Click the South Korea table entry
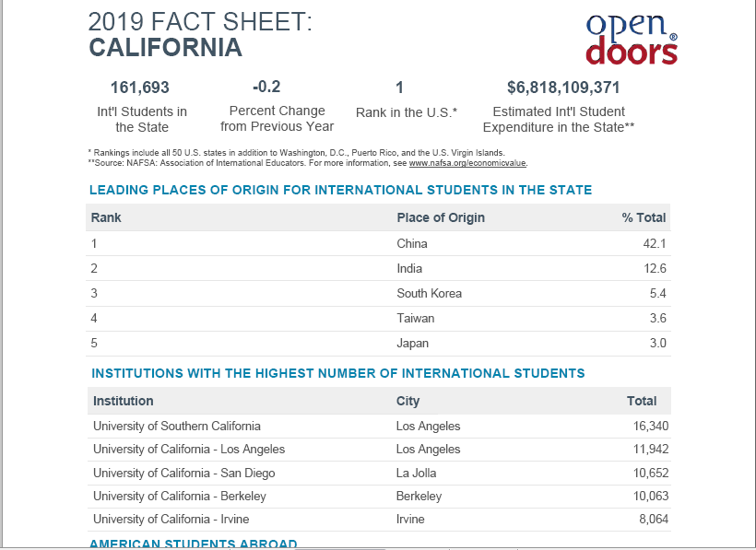756x550 pixels. point(429,293)
